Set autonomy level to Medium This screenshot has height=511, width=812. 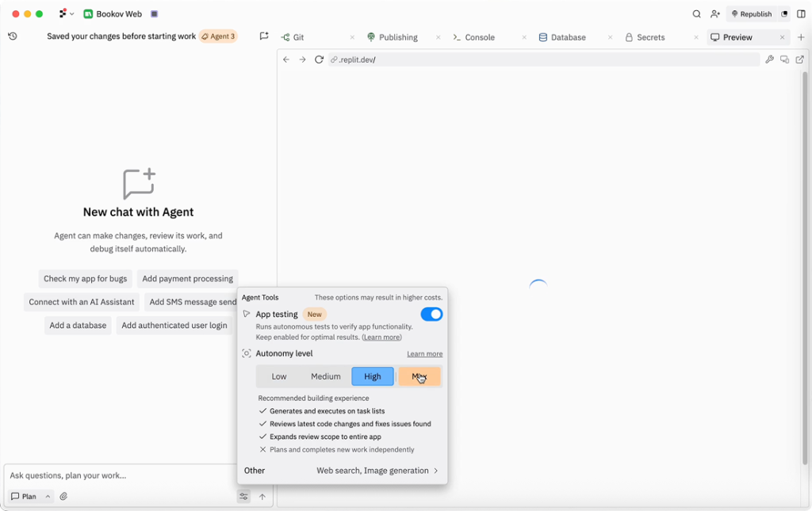[x=325, y=376]
